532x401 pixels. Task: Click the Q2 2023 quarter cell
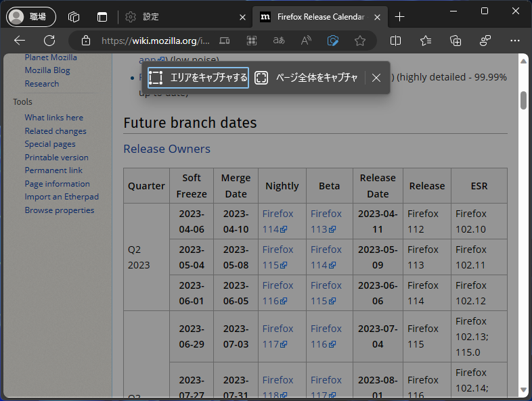pos(146,257)
